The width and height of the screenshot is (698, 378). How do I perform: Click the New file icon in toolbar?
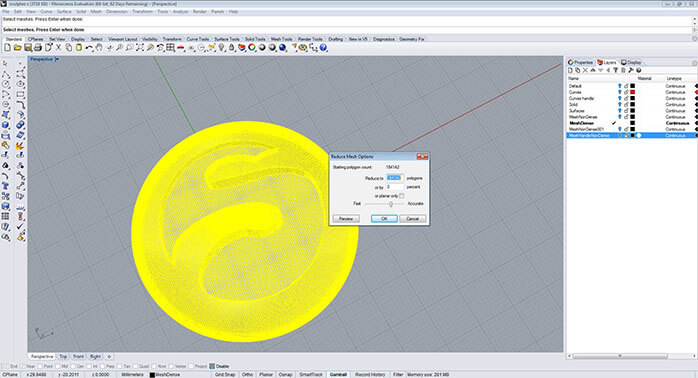coord(7,47)
